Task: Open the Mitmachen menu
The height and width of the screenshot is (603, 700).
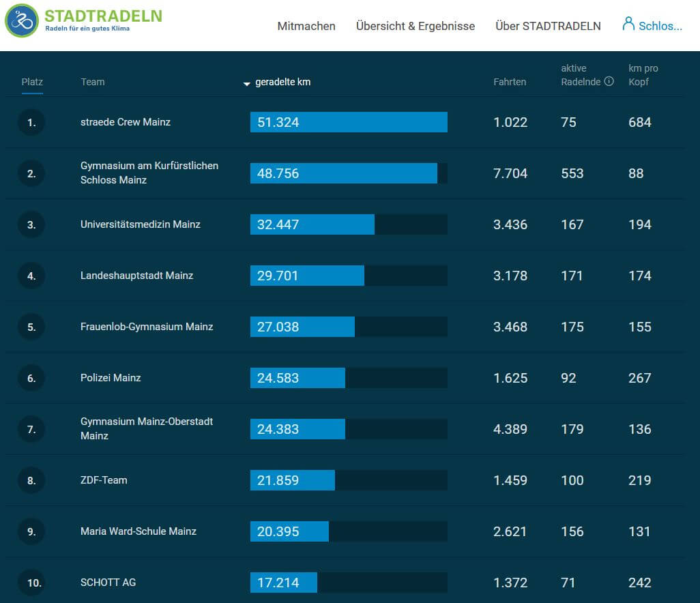Action: pos(306,26)
